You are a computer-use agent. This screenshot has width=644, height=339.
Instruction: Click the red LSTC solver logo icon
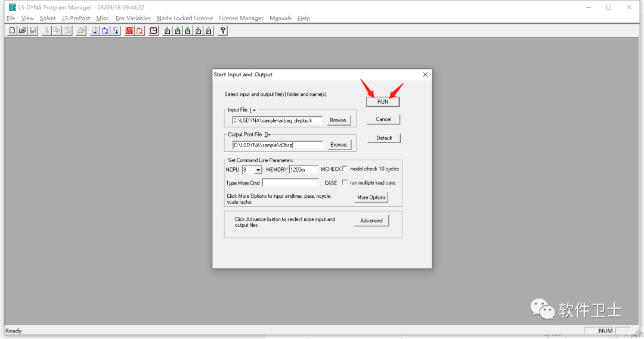point(129,31)
